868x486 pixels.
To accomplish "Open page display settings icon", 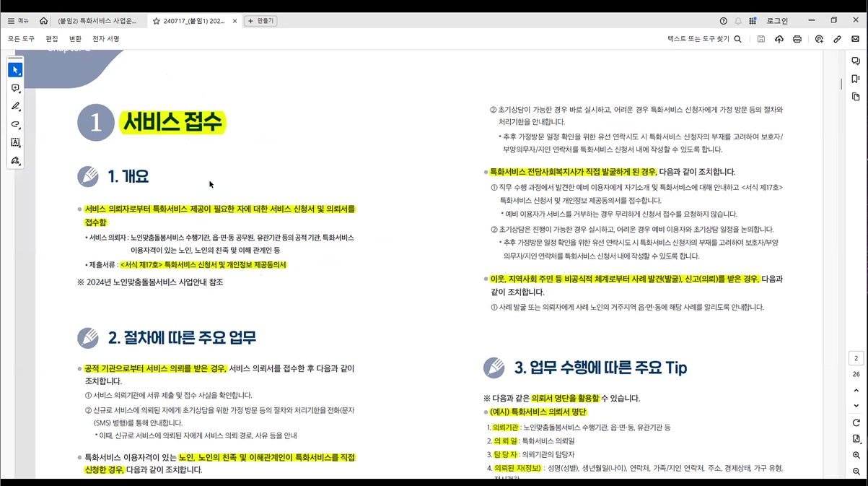I will pyautogui.click(x=856, y=438).
